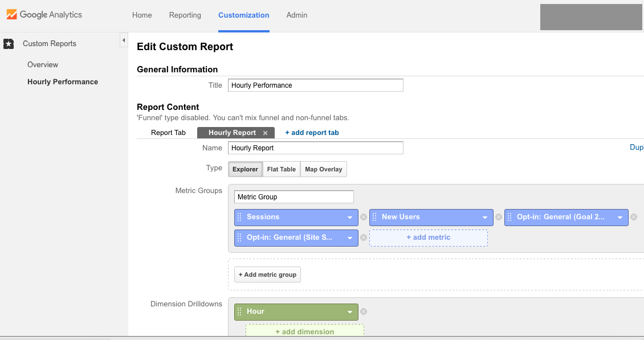Click the add report tab link
The height and width of the screenshot is (340, 644).
pyautogui.click(x=312, y=132)
